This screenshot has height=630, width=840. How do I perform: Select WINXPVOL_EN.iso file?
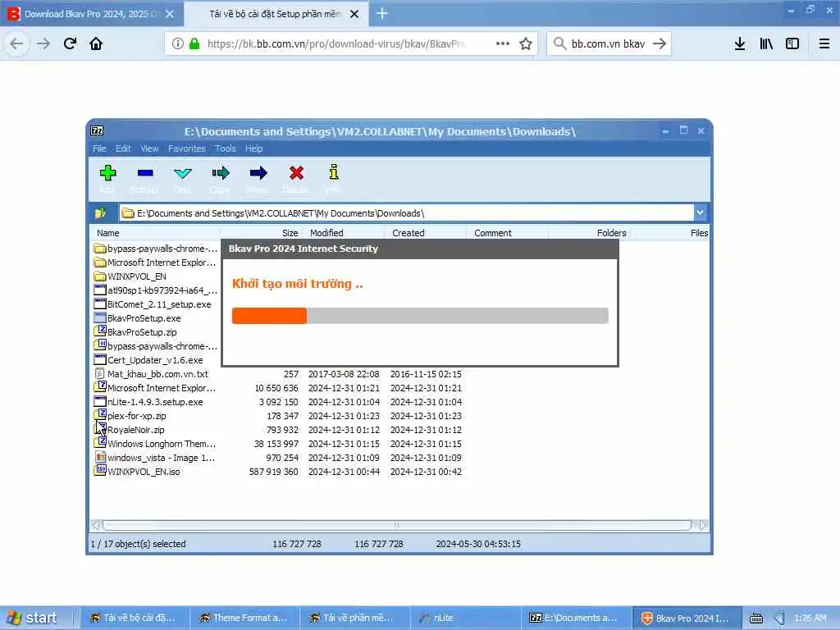pos(137,472)
